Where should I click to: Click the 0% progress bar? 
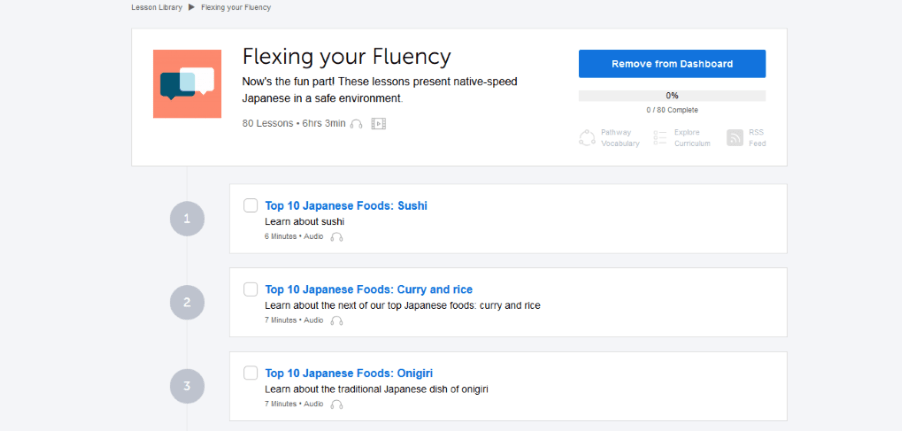click(x=672, y=96)
